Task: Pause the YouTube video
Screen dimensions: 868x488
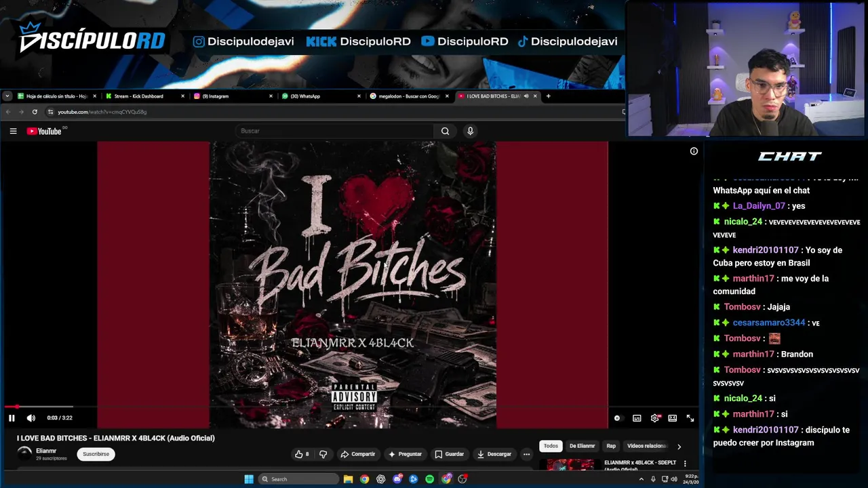Action: pos(12,418)
